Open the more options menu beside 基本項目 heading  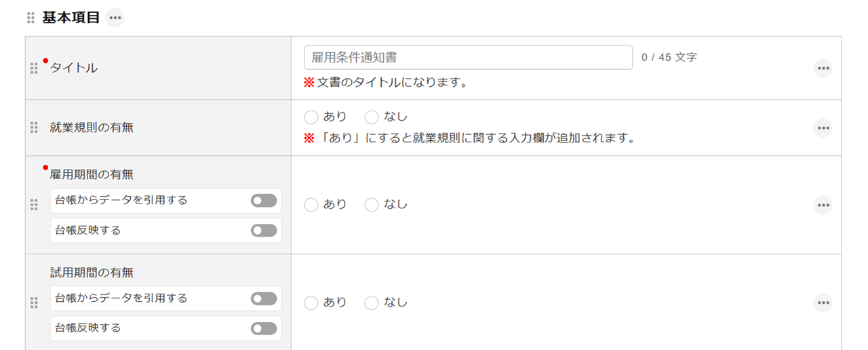[x=115, y=18]
